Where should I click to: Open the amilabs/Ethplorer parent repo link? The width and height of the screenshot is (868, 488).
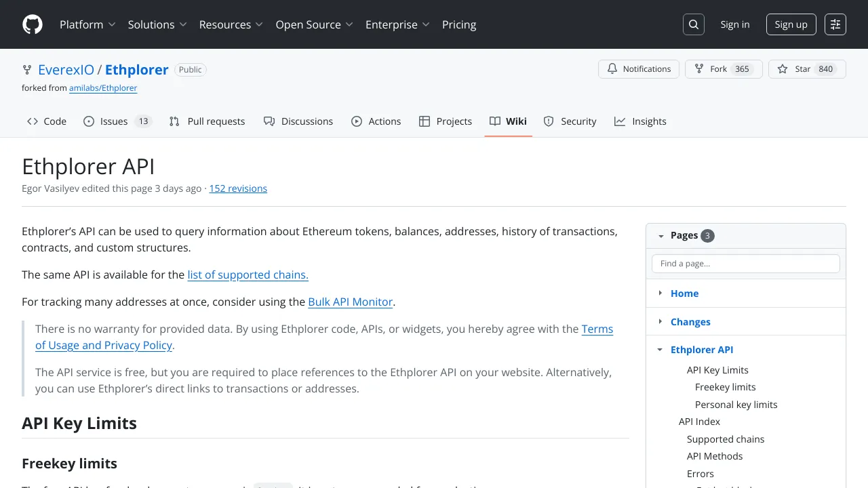103,88
